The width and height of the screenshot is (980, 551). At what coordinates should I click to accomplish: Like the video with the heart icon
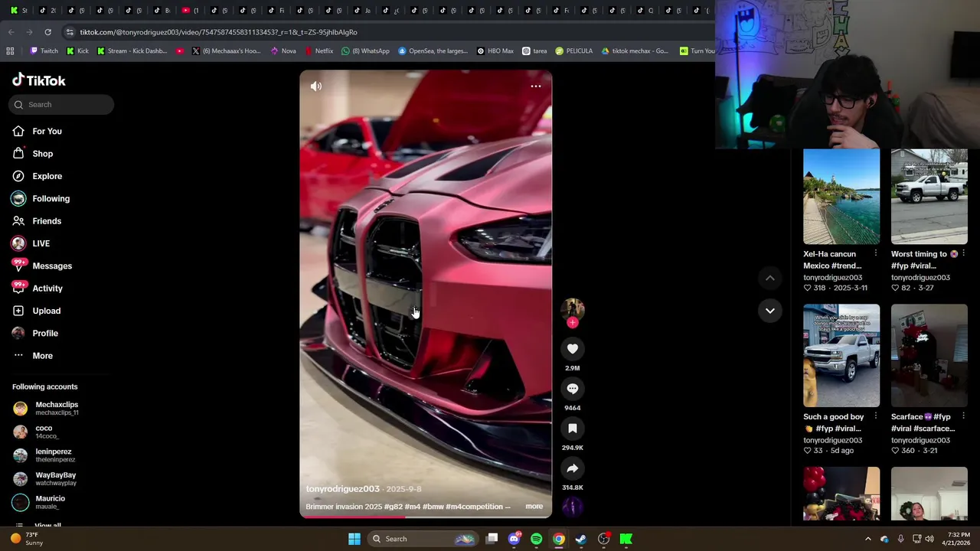tap(573, 349)
